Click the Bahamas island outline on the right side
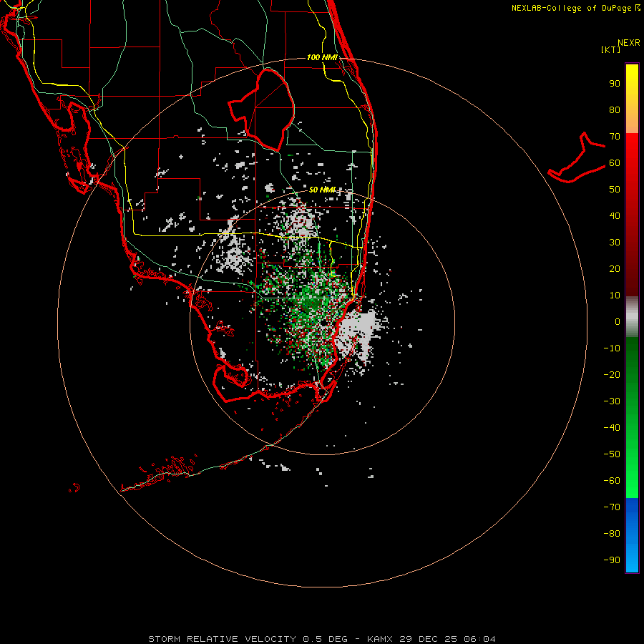644x644 pixels. (x=577, y=157)
